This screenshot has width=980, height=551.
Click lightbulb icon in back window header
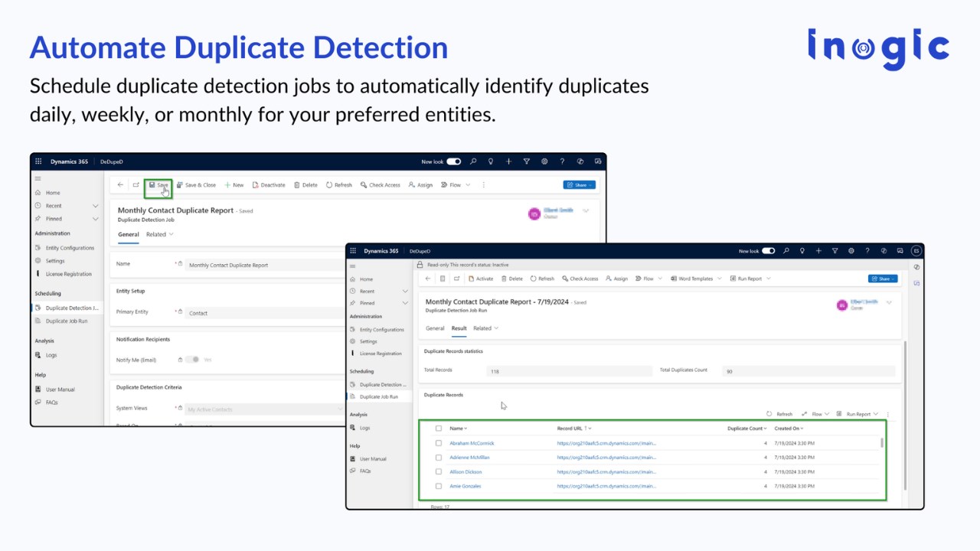[x=491, y=161]
